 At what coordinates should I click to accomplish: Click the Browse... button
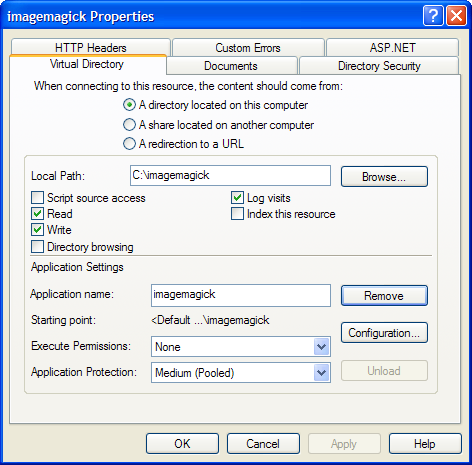[384, 176]
